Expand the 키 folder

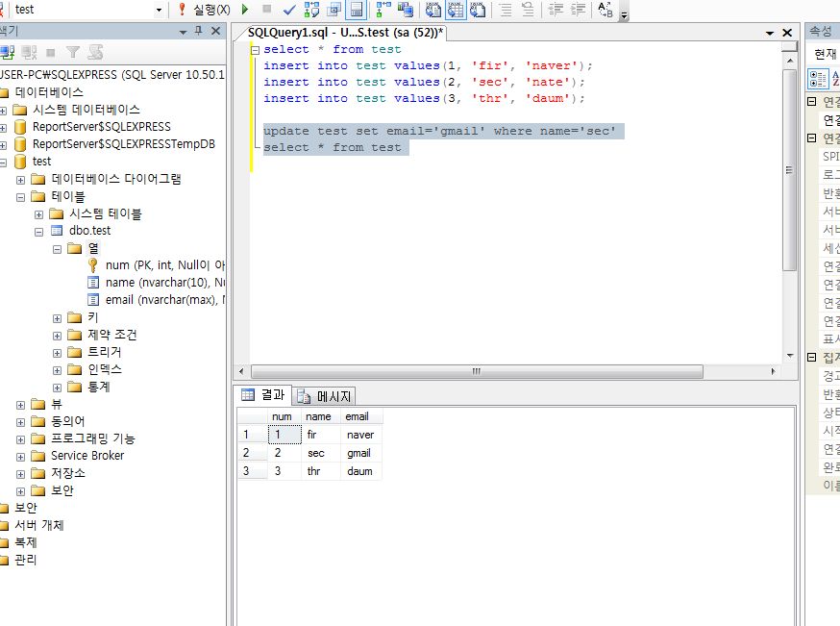tap(57, 318)
